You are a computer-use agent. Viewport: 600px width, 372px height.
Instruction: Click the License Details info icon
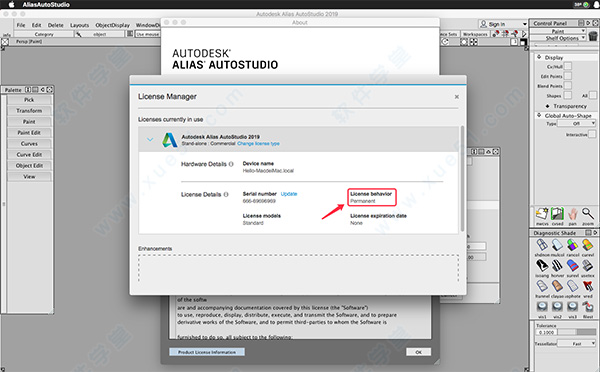click(226, 194)
